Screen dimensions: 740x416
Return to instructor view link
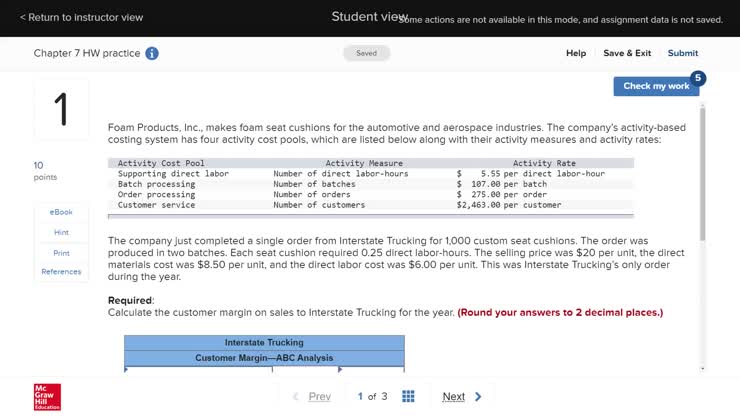click(x=81, y=17)
